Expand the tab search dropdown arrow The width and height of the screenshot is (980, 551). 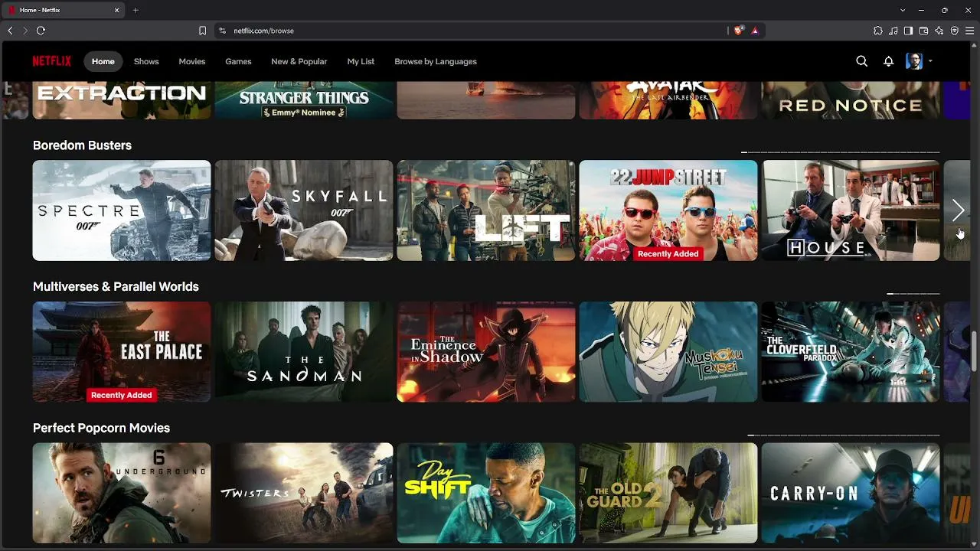click(903, 10)
